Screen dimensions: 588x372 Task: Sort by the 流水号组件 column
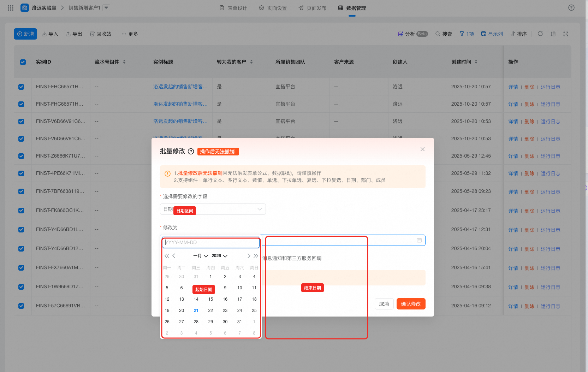tap(124, 62)
